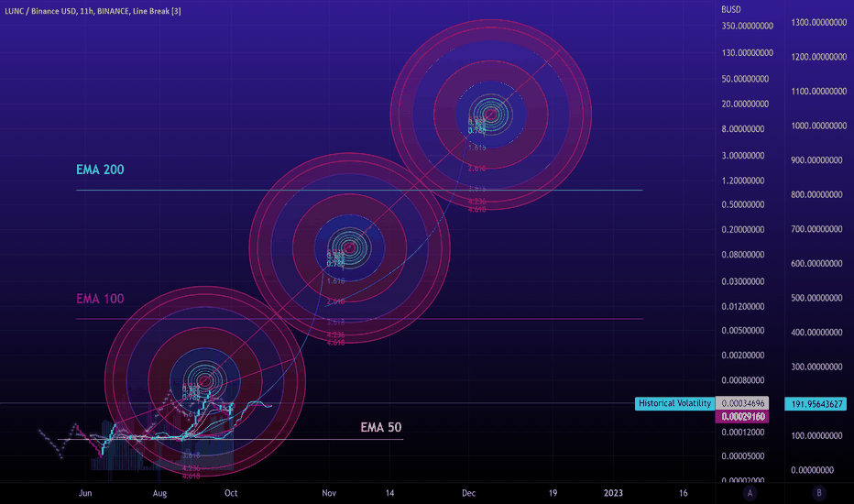Viewport: 854px width, 504px height.
Task: Click the 1300.00000000 value on scale B
Action: tap(818, 22)
